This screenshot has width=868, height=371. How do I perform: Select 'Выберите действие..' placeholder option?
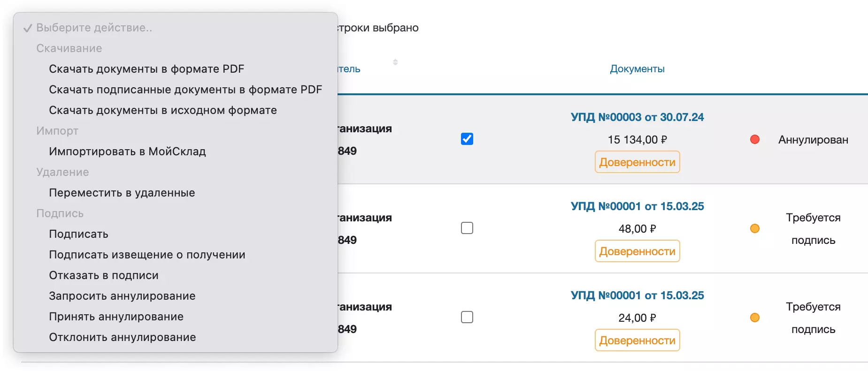[x=94, y=28]
